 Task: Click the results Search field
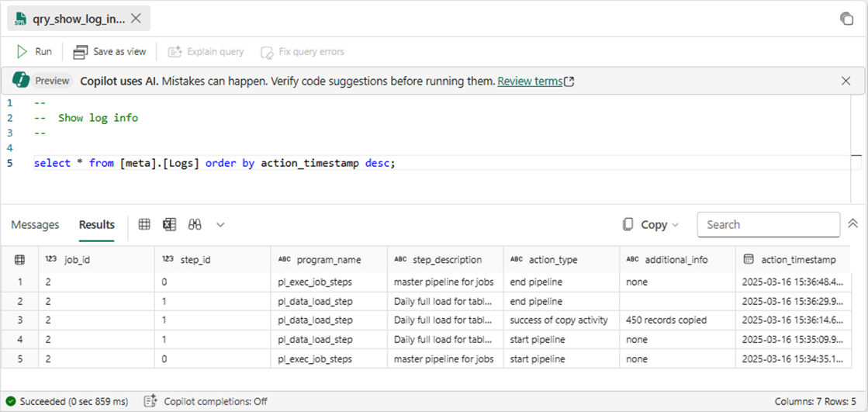tap(767, 224)
